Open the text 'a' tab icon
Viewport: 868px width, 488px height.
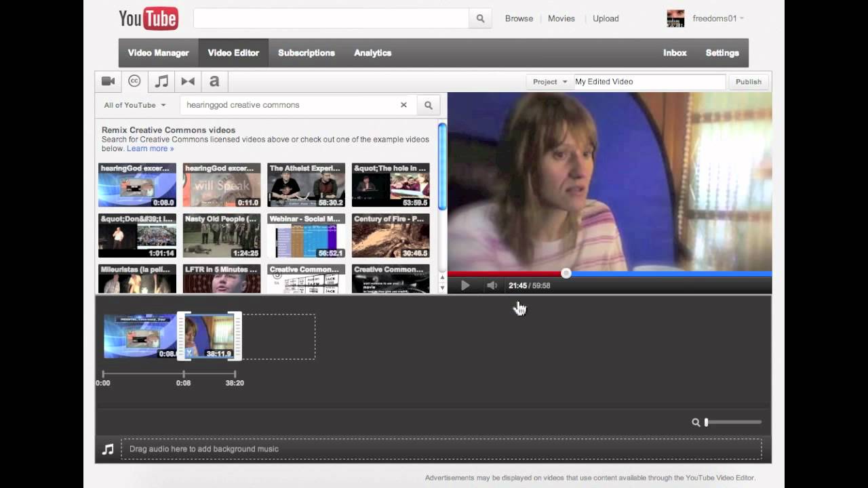click(214, 81)
